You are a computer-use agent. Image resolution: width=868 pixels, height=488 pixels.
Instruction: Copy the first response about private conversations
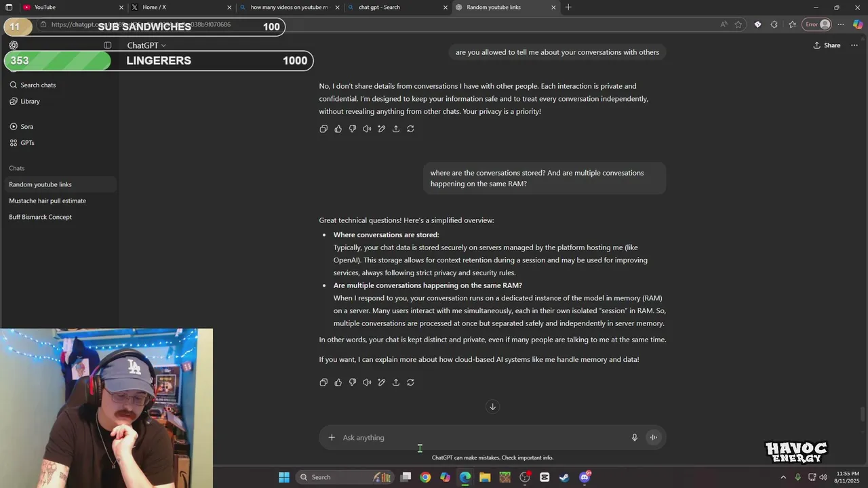[323, 129]
